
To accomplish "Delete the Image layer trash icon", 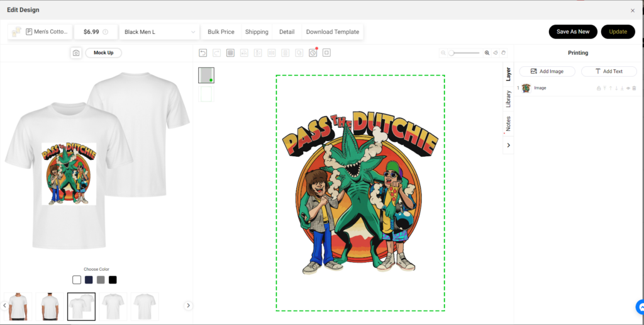I will pyautogui.click(x=634, y=88).
